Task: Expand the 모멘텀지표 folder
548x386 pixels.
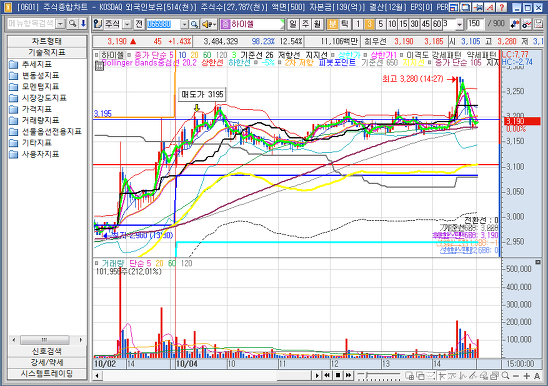Action: click(34, 87)
